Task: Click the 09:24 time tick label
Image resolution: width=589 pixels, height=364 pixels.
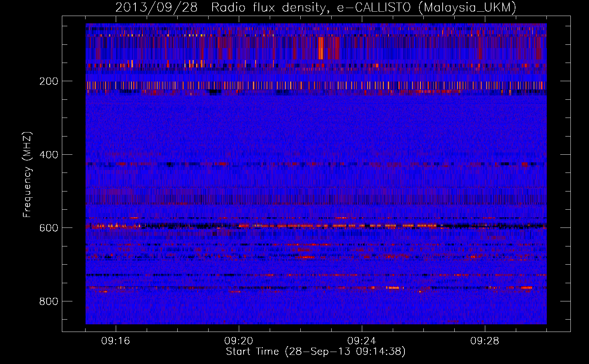Action: pyautogui.click(x=362, y=341)
